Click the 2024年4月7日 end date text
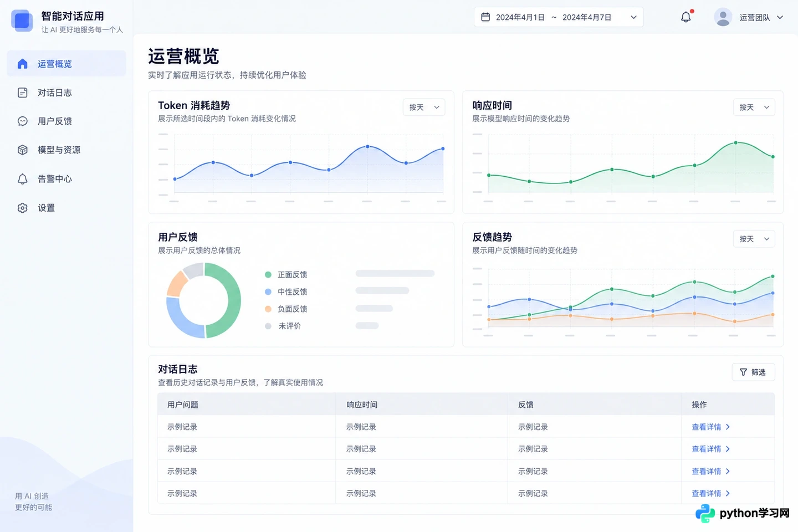This screenshot has width=798, height=532. (587, 17)
